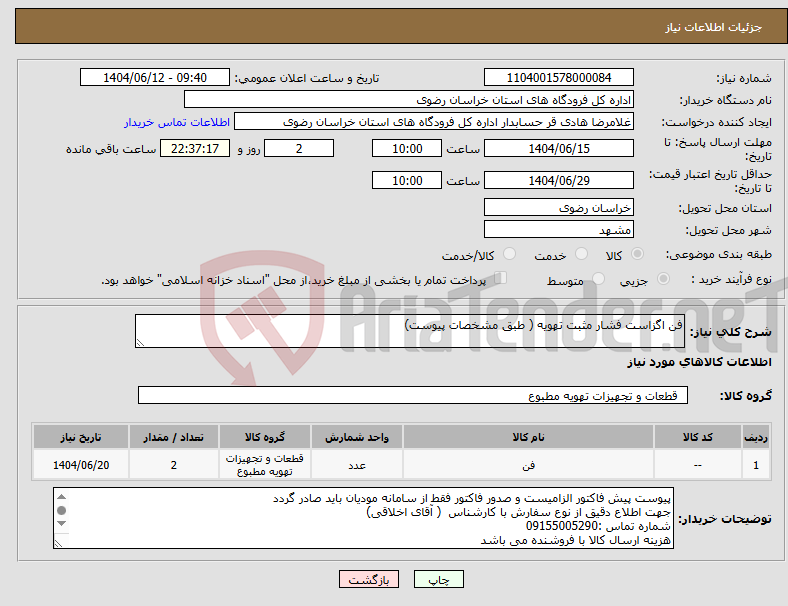
Task: Click the buyer notes textarea
Action: pyautogui.click(x=363, y=518)
